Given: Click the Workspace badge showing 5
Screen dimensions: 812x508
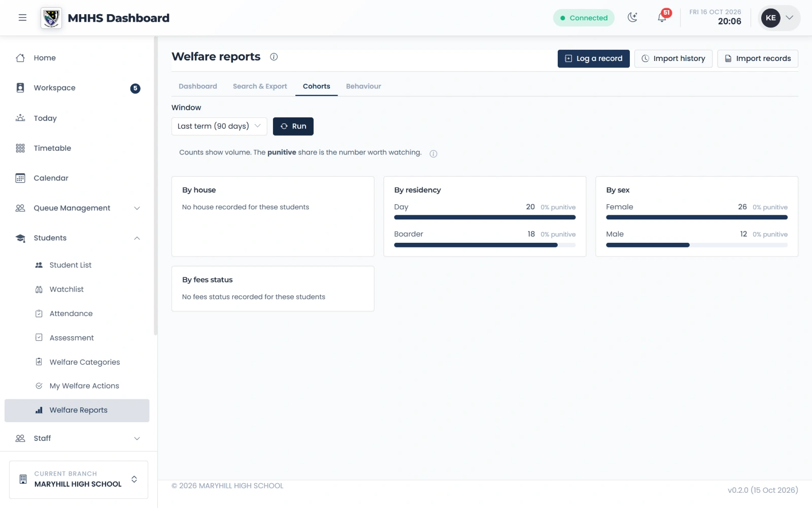Looking at the screenshot, I should [135, 88].
